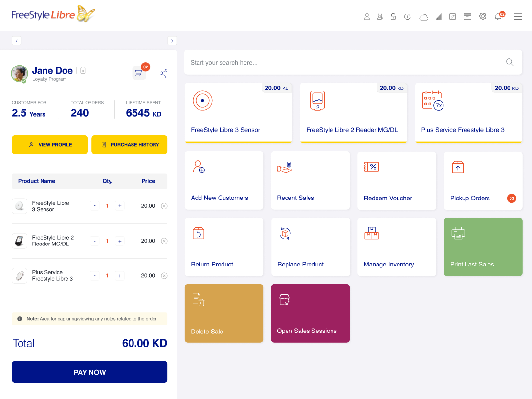532x399 pixels.
Task: Open Return Product tile
Action: pyautogui.click(x=224, y=247)
